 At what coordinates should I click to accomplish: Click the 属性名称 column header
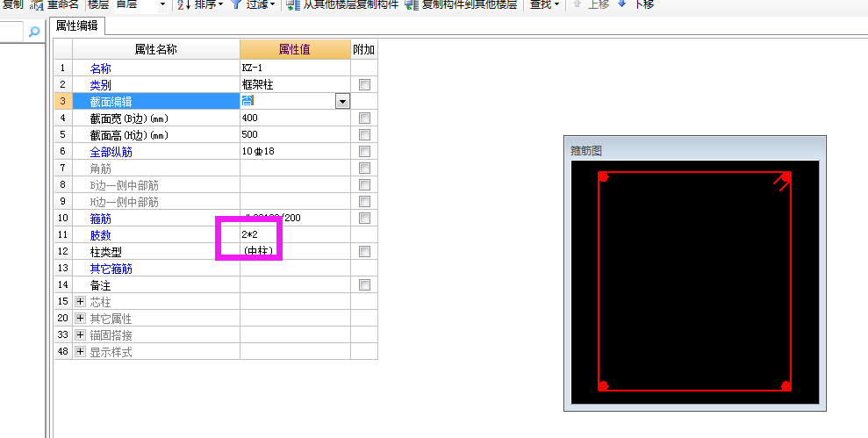coord(156,49)
